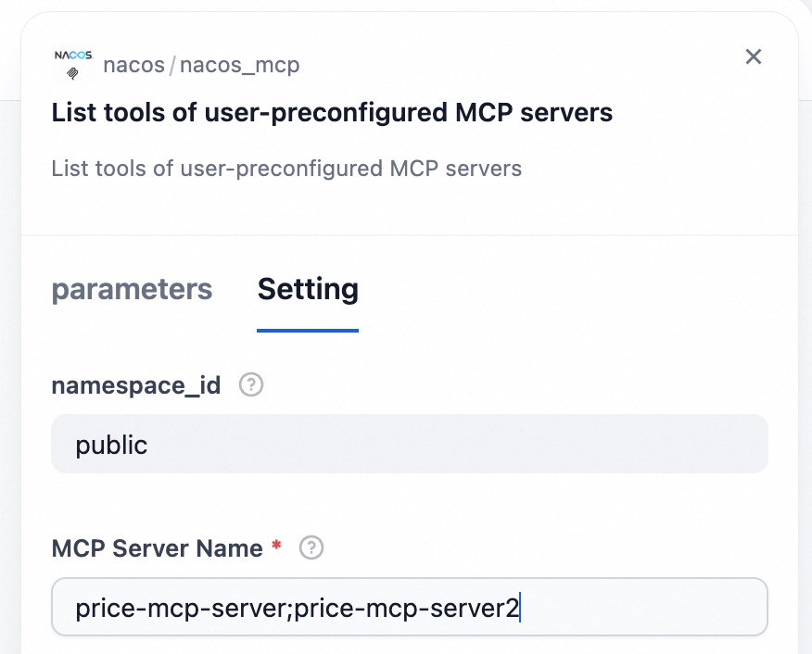
Task: Click the namespace_id field containing public
Action: tap(409, 445)
